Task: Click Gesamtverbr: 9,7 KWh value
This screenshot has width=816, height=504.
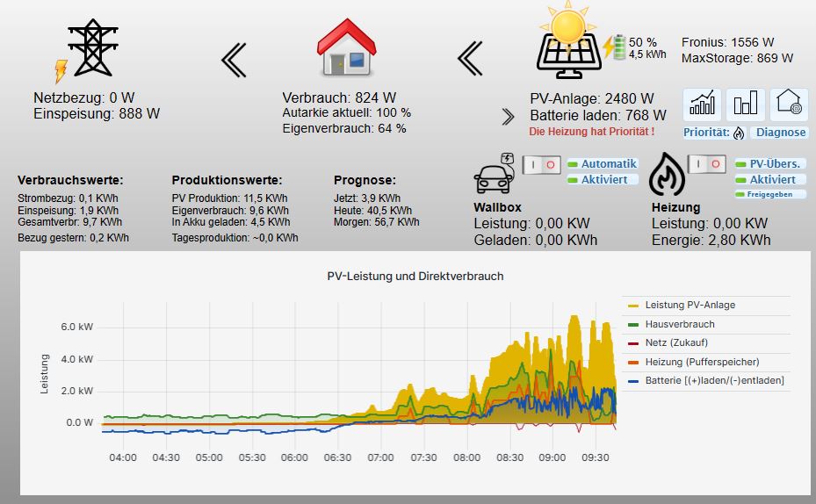Action: [x=69, y=222]
